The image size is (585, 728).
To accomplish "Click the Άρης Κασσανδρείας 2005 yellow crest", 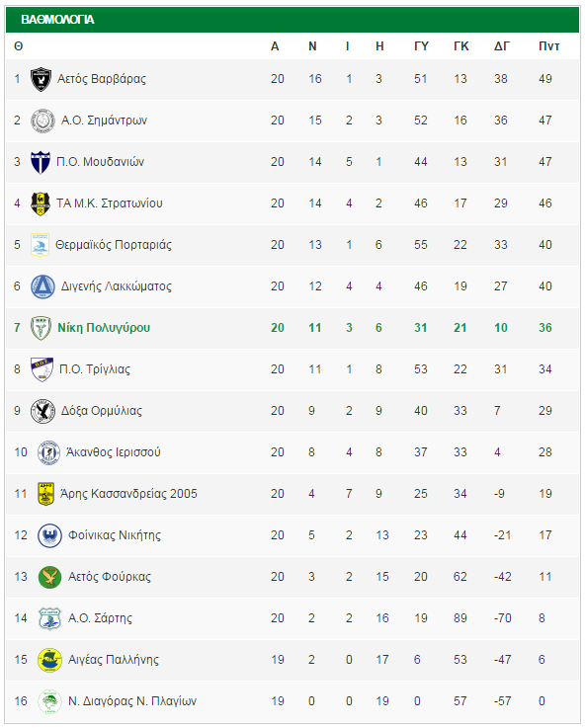I will click(46, 494).
